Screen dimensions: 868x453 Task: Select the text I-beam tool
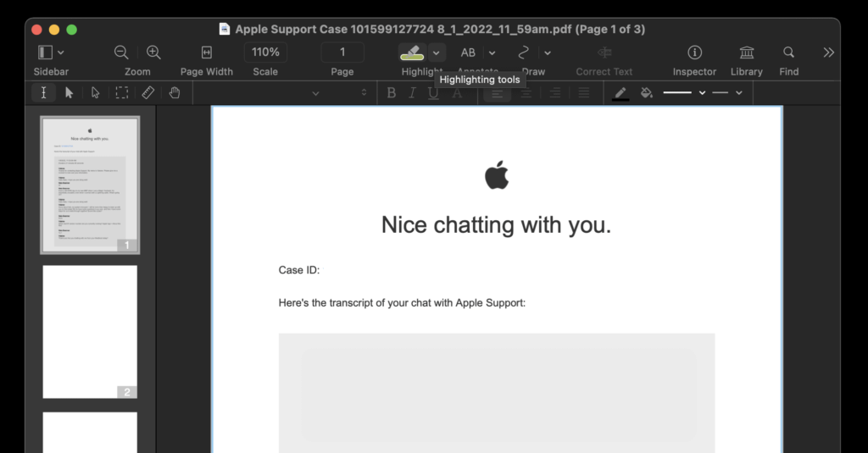coord(43,93)
